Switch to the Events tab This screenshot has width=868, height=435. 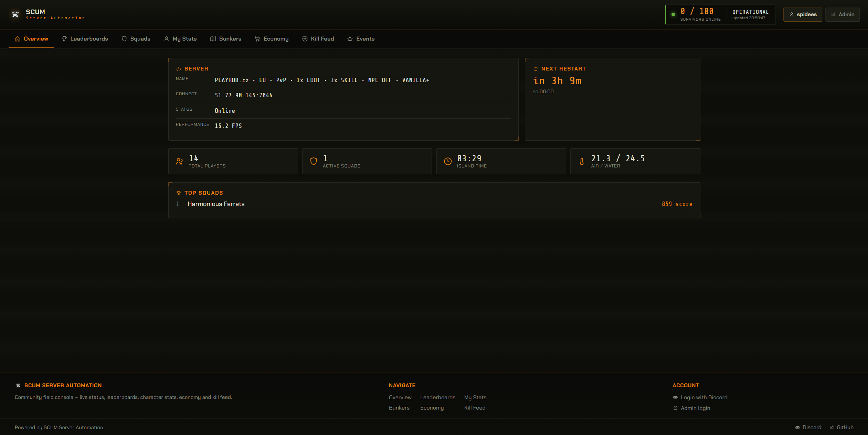click(x=361, y=39)
